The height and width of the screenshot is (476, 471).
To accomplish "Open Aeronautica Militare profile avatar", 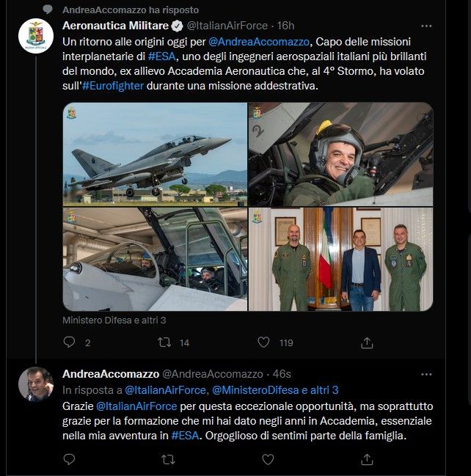I will (35, 36).
